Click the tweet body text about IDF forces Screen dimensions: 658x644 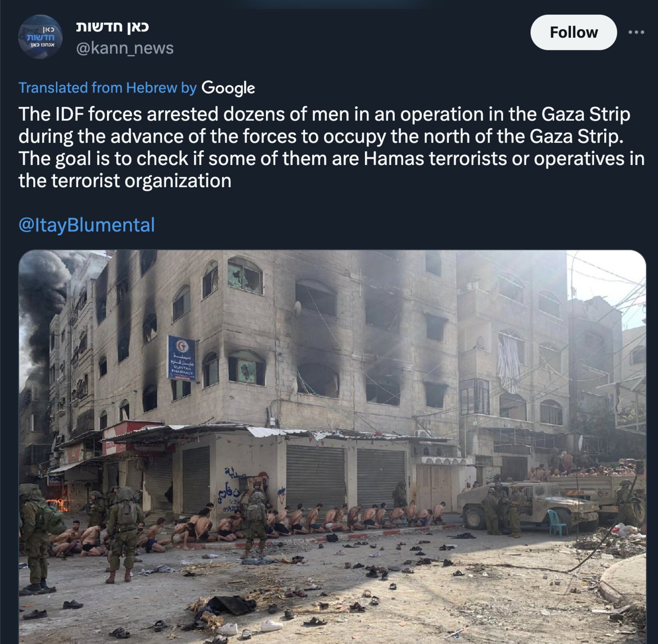pos(331,147)
